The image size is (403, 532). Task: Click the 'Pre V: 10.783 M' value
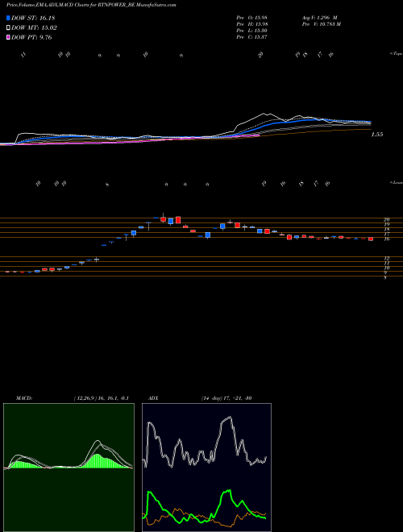click(321, 24)
